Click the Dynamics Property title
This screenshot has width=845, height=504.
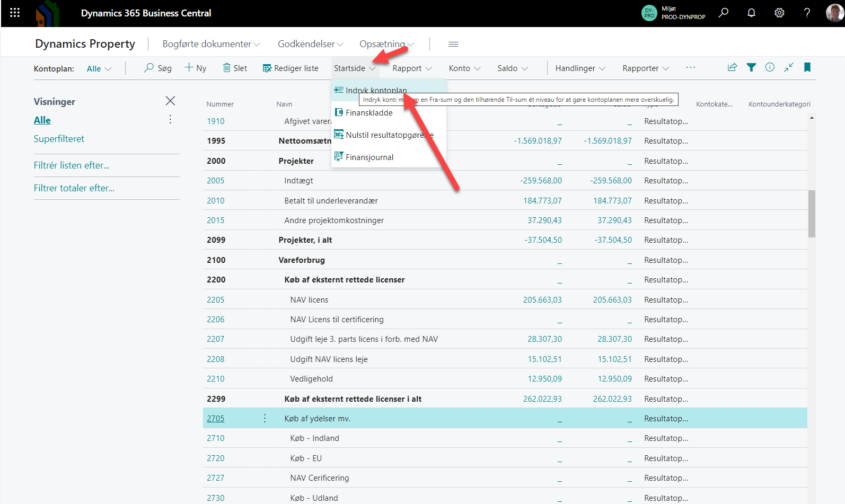[x=85, y=43]
